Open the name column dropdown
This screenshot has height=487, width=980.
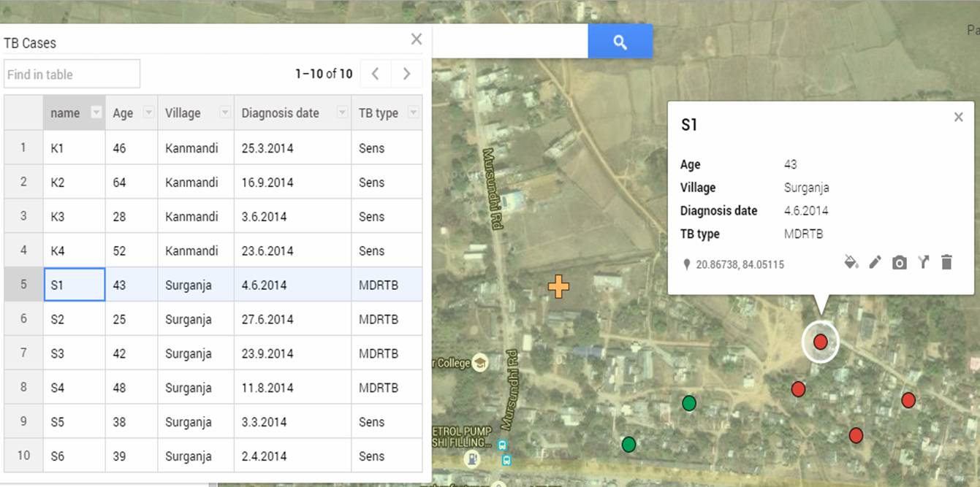pyautogui.click(x=95, y=112)
